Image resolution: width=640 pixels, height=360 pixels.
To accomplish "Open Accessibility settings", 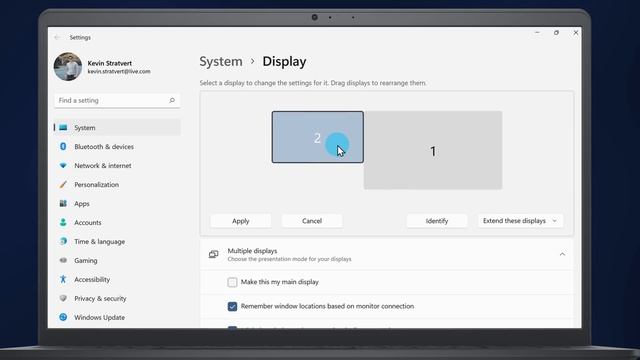I will coord(117,279).
